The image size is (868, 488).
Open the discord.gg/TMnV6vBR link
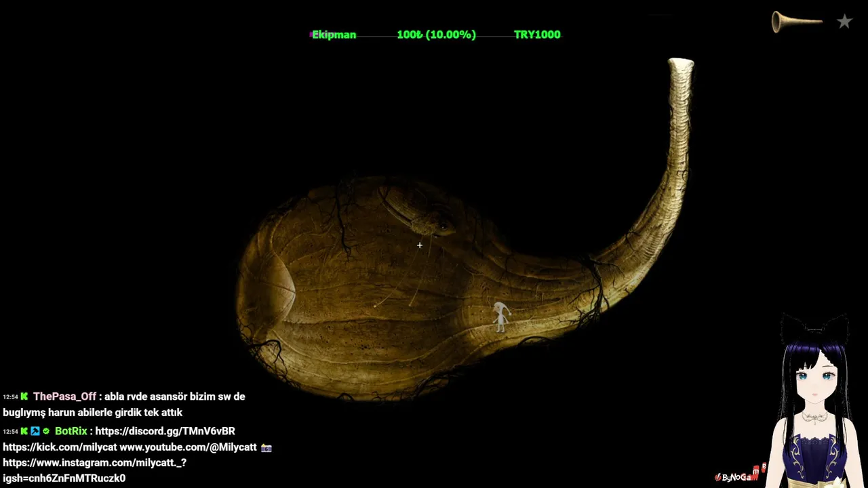tap(165, 431)
